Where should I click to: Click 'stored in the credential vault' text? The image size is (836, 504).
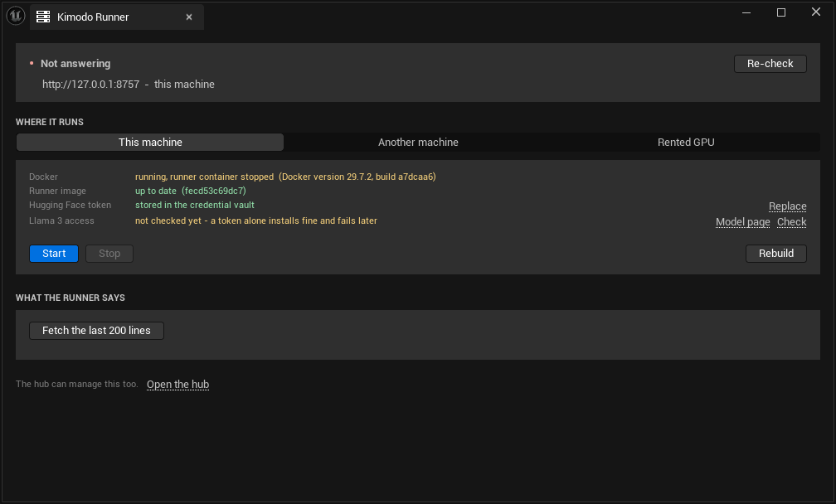[195, 205]
